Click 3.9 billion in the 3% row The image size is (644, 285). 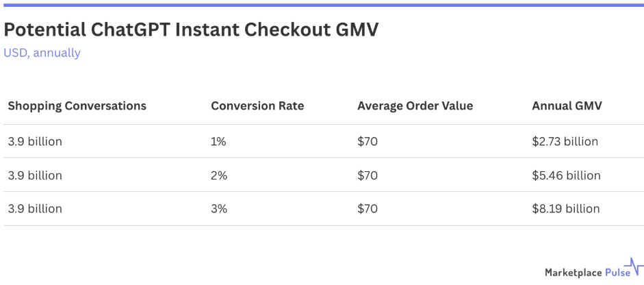[35, 209]
